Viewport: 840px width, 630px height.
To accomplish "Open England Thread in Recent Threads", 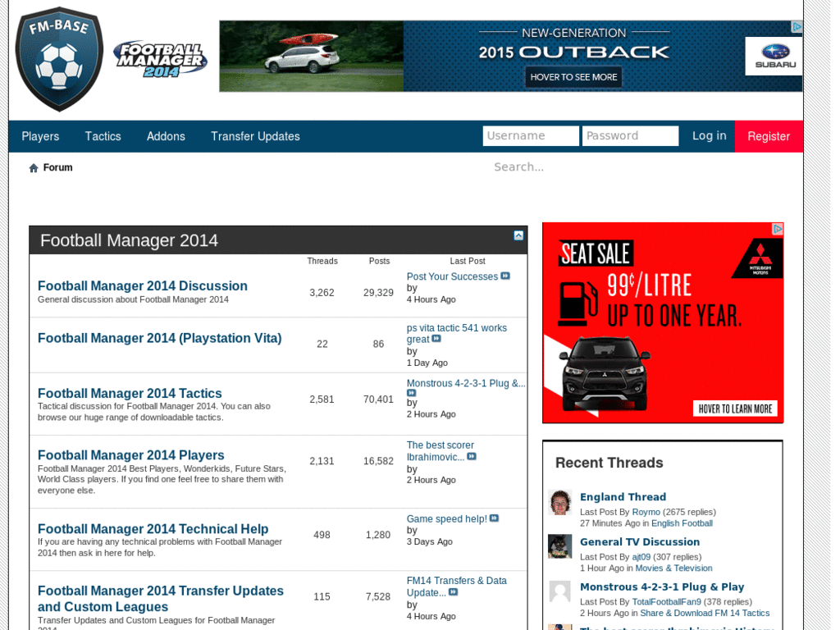I will click(x=623, y=497).
